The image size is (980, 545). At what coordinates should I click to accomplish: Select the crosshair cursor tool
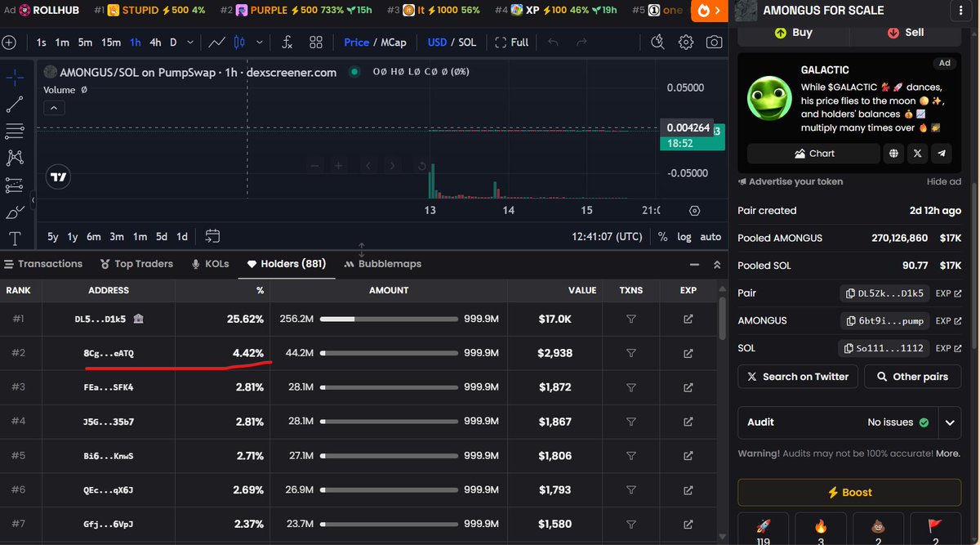click(x=14, y=78)
